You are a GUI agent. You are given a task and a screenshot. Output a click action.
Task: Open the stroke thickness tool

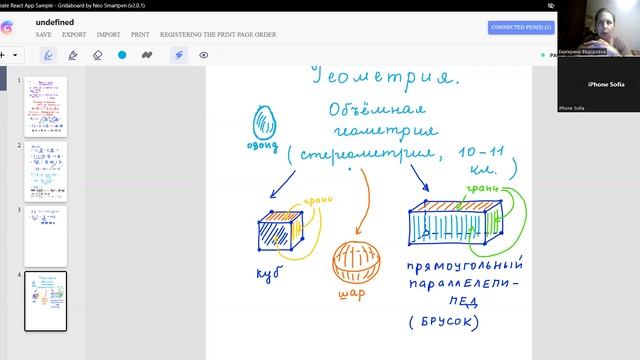click(147, 55)
